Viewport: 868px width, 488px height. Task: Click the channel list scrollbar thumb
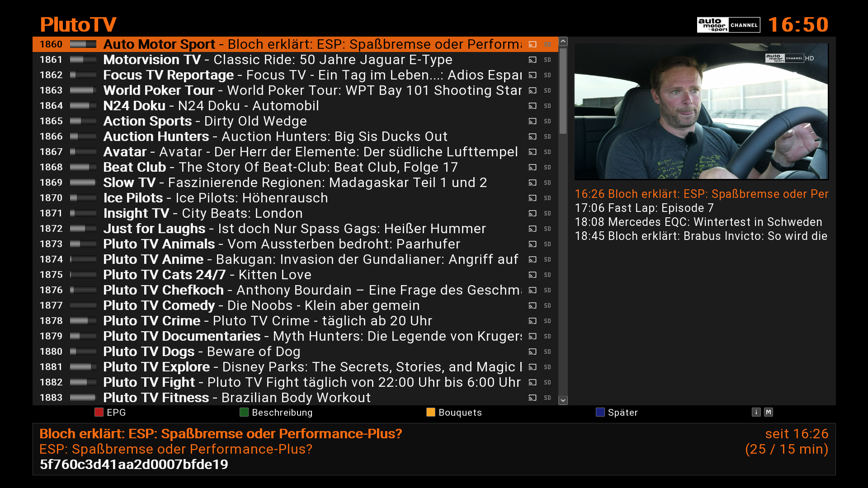tap(563, 91)
